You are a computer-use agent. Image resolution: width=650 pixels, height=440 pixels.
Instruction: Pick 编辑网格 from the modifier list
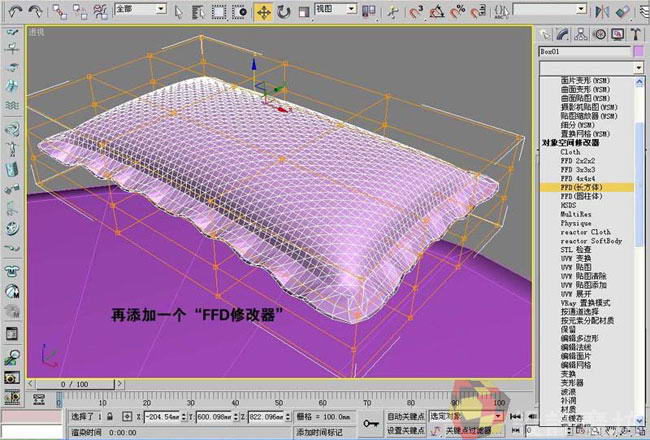(x=576, y=365)
